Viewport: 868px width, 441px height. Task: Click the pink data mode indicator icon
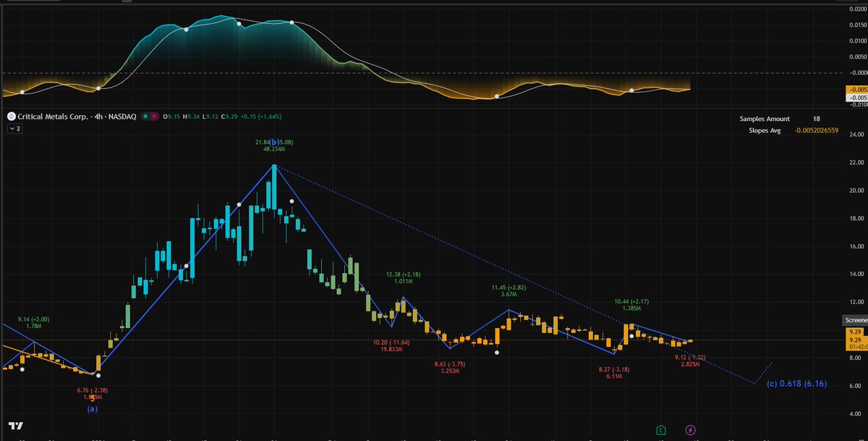[155, 116]
